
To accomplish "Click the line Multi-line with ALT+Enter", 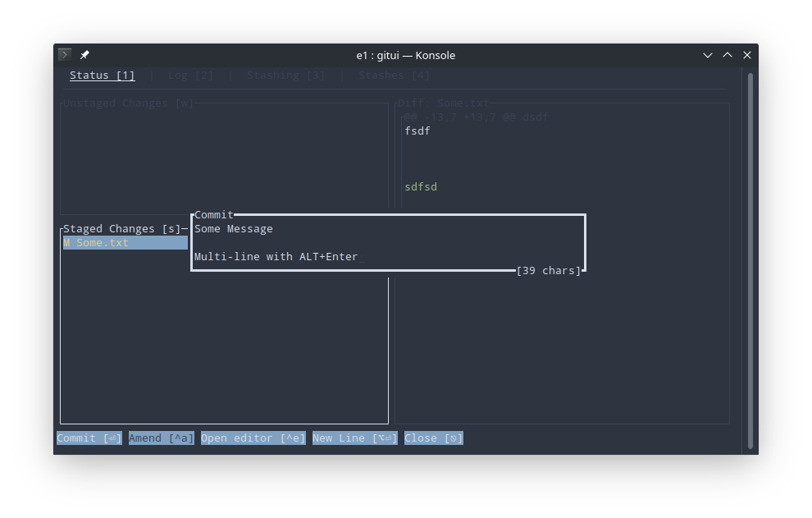I will 276,257.
